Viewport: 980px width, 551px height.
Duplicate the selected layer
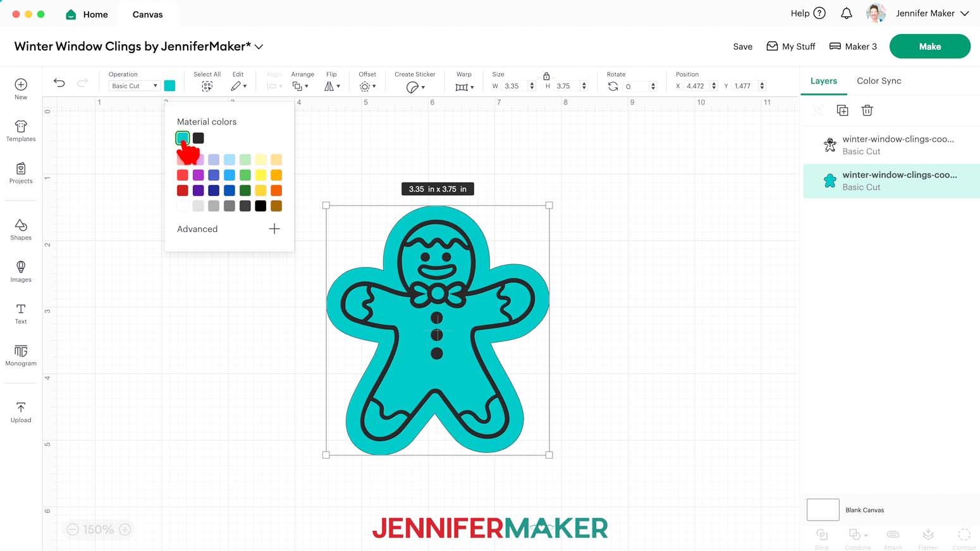(x=842, y=111)
